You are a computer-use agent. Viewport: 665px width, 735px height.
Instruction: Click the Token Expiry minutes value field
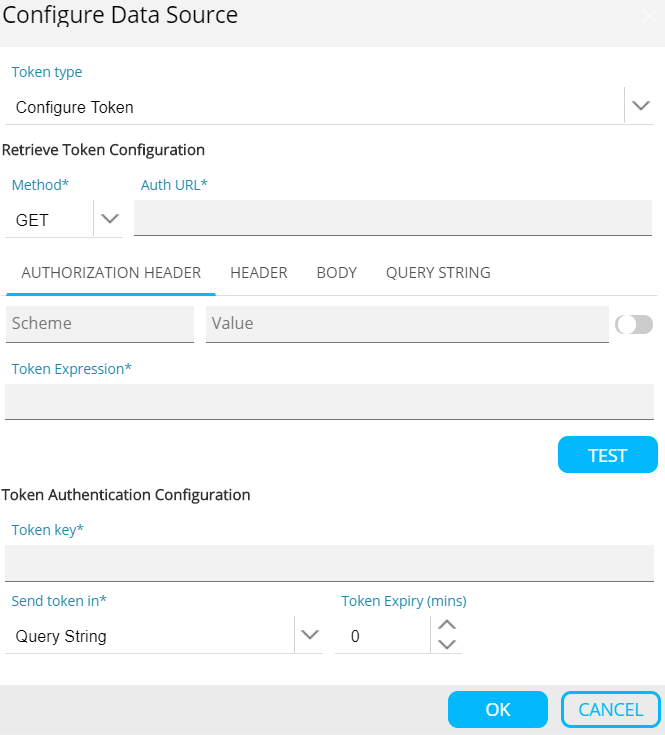tap(383, 636)
